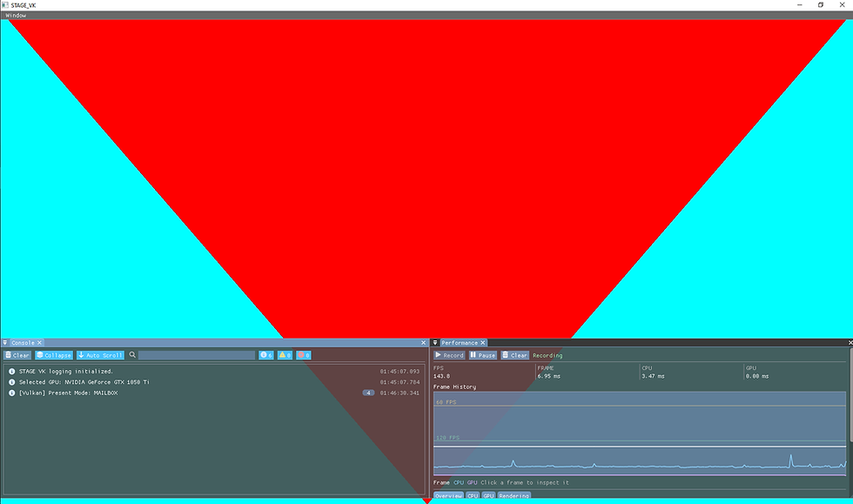Toggle info message filter showing 6

[266, 355]
